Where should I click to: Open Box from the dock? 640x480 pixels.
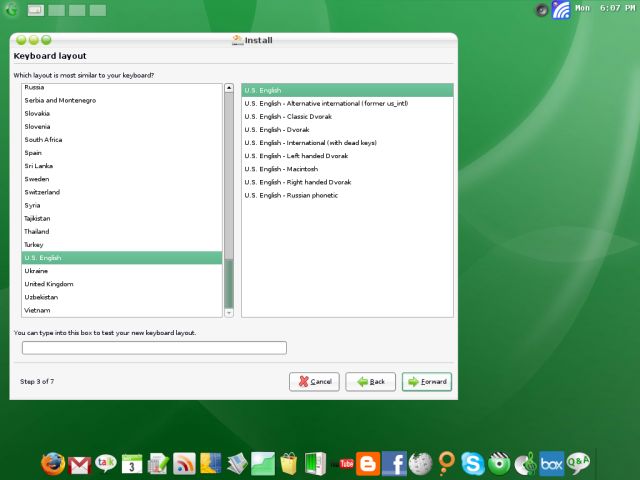tap(551, 464)
